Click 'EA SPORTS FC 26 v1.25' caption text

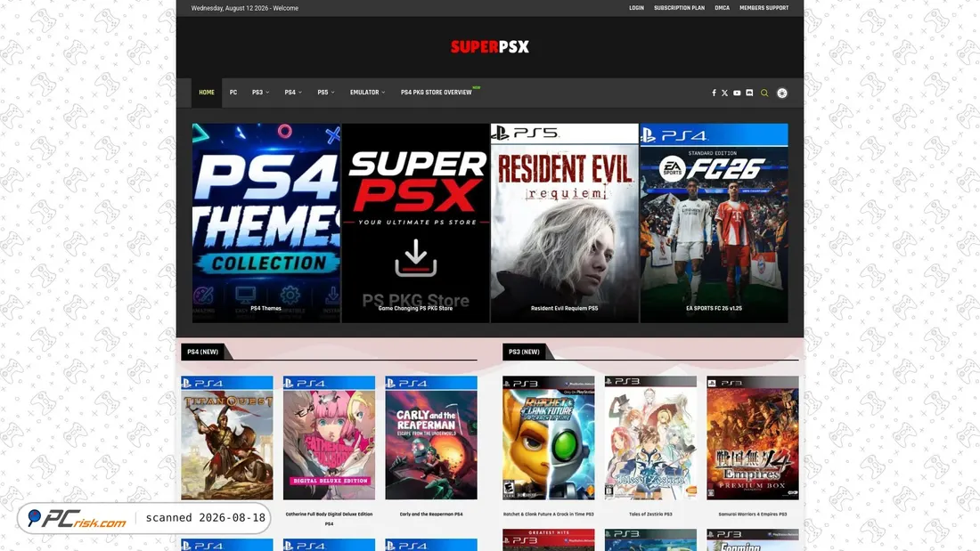pos(714,308)
